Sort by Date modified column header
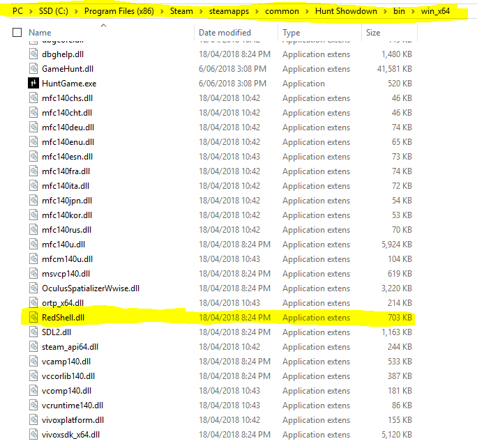 pyautogui.click(x=225, y=33)
